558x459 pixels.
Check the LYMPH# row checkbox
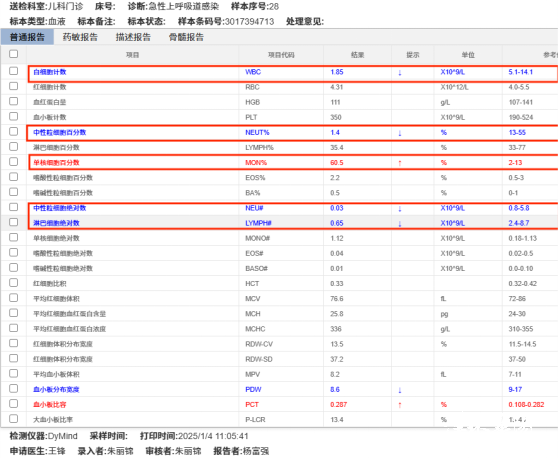pyautogui.click(x=14, y=222)
